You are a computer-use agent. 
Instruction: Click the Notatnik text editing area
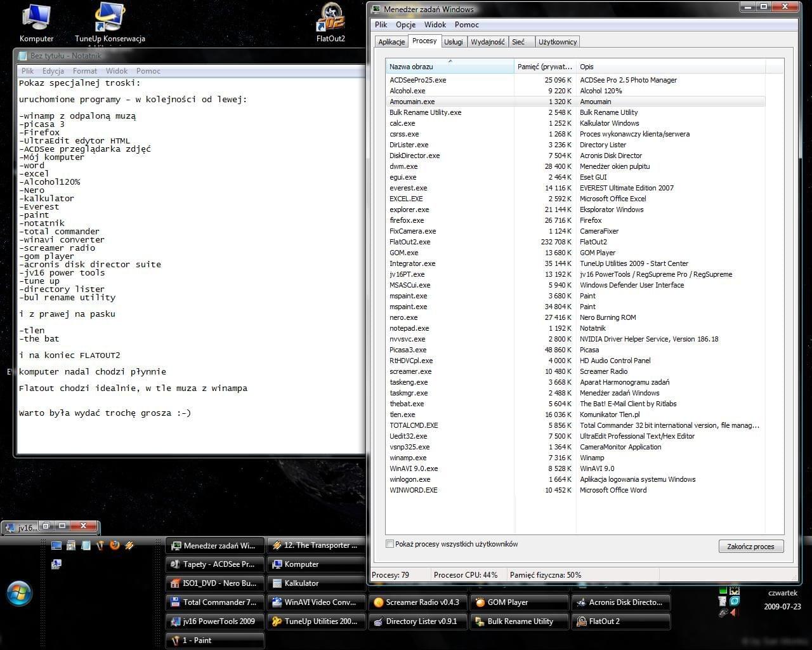tap(191, 265)
